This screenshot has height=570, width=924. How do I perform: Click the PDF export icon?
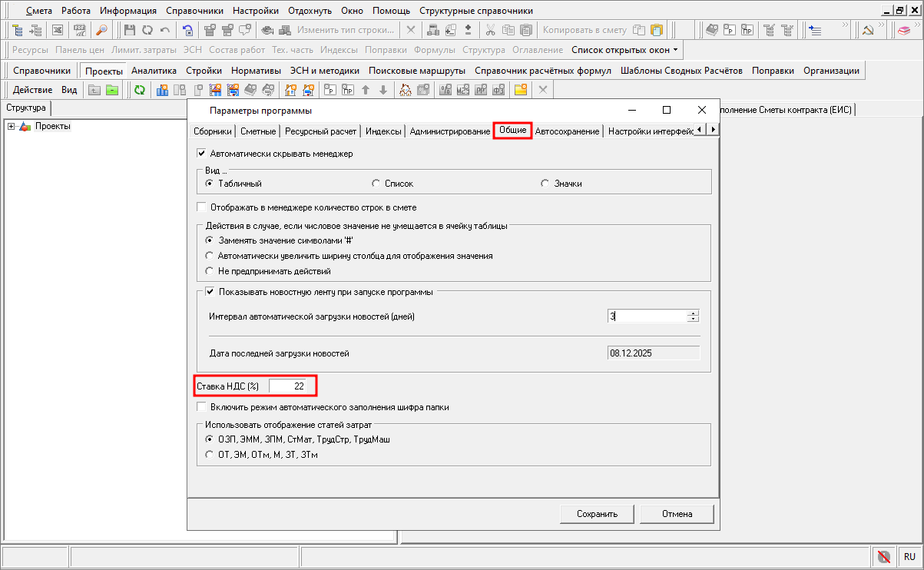(x=79, y=31)
